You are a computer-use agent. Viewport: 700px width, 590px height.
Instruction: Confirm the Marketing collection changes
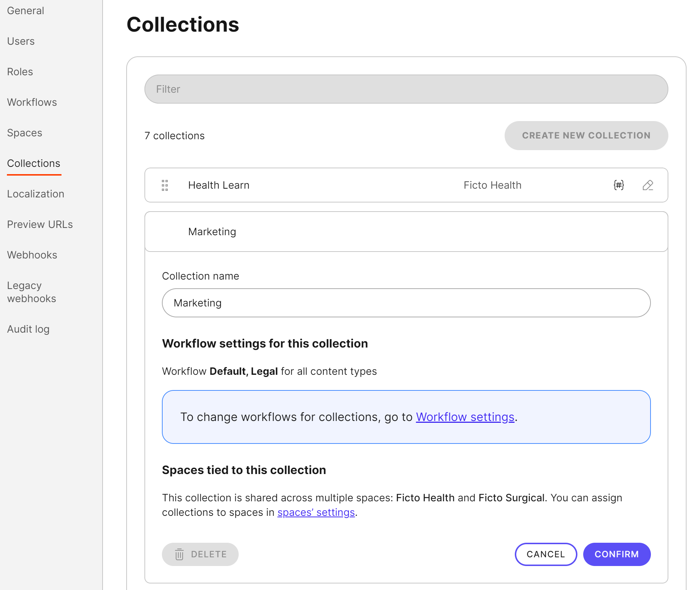point(616,554)
